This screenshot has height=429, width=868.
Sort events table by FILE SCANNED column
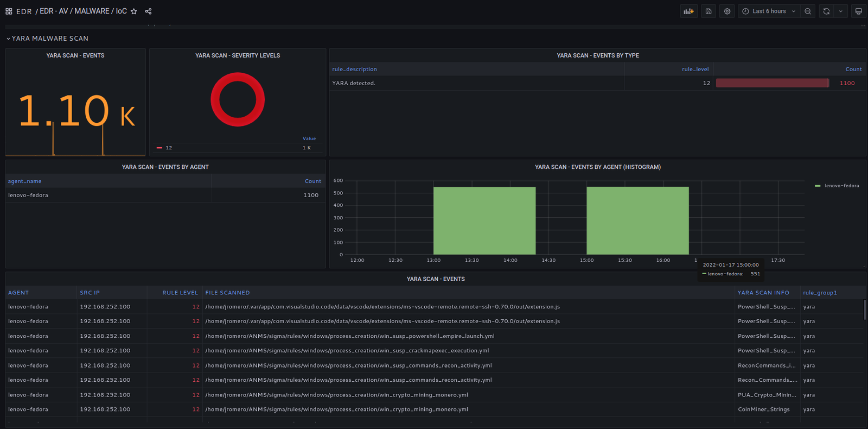[x=227, y=293]
